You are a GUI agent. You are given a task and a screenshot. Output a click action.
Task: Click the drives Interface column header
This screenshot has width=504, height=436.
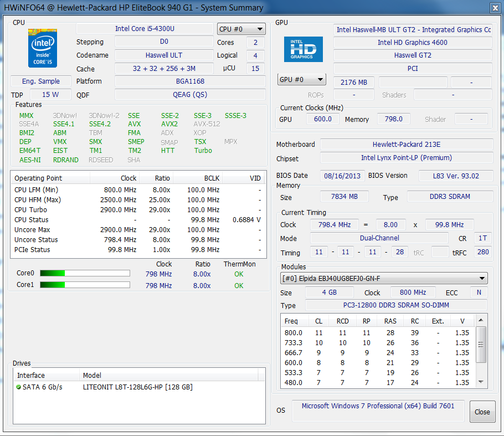point(47,375)
